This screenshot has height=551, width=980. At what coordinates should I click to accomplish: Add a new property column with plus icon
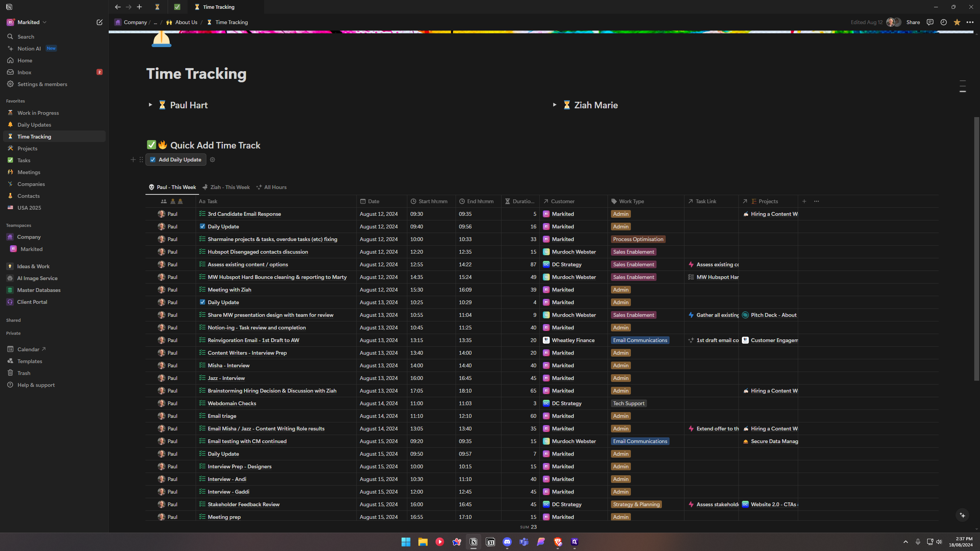[x=804, y=201]
